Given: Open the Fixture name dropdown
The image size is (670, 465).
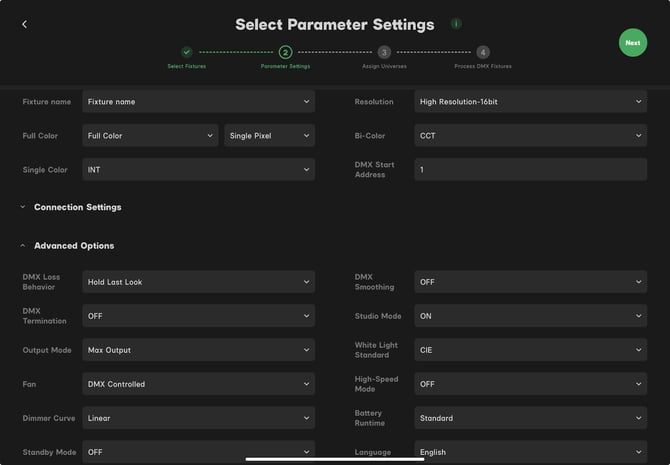Looking at the screenshot, I should tap(199, 102).
